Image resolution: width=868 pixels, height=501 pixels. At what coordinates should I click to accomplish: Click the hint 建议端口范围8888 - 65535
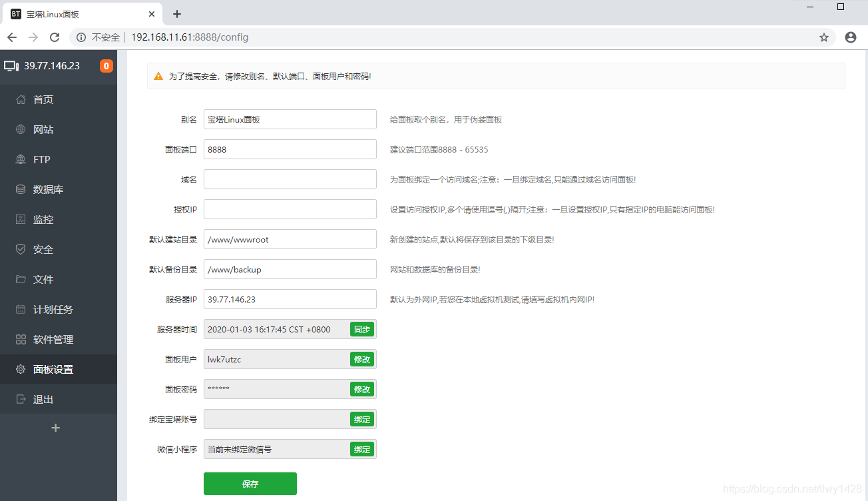(439, 149)
